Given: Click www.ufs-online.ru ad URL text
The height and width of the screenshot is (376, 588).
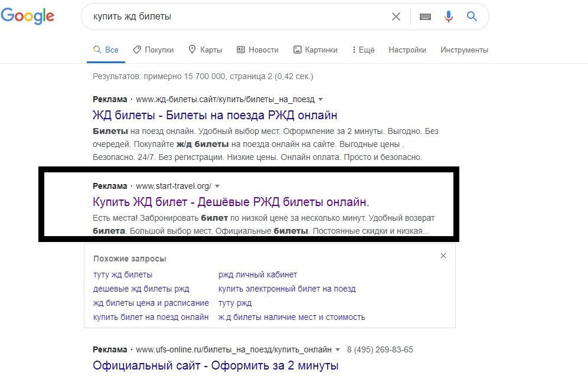Looking at the screenshot, I should [234, 350].
